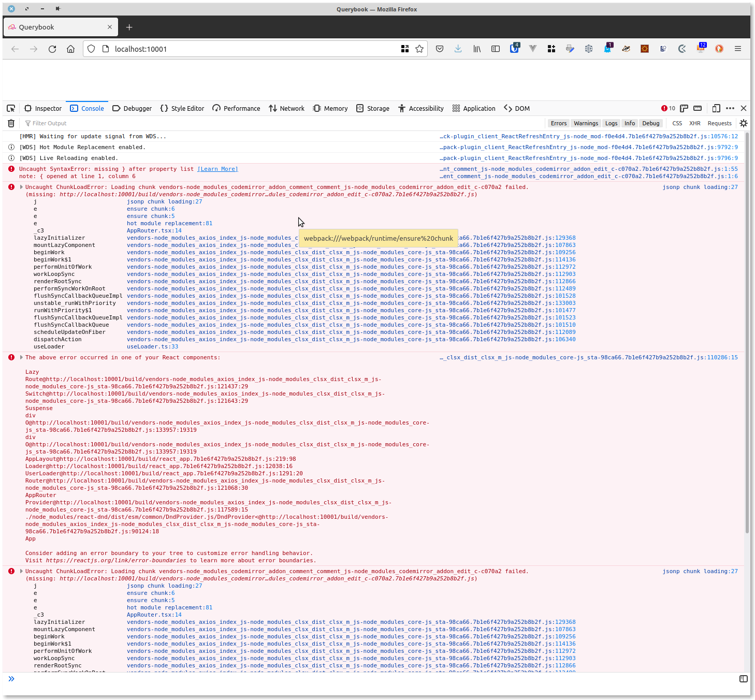Open 'ensure chunk:6' link in first trace
The width and height of the screenshot is (755, 700).
(151, 209)
